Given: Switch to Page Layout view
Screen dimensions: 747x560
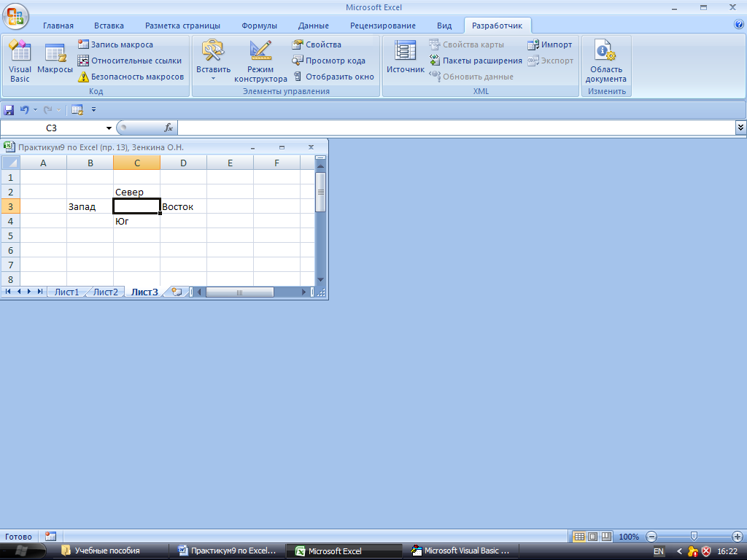Looking at the screenshot, I should click(592, 537).
